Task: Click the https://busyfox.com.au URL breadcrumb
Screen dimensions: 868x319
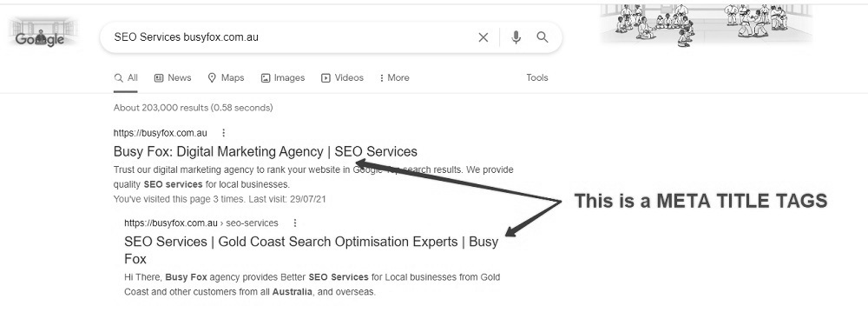Action: (x=160, y=133)
